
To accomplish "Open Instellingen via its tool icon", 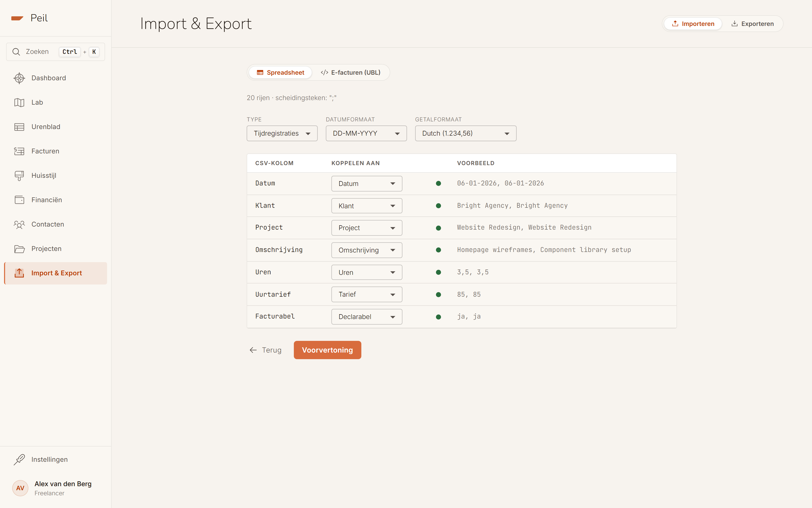I will coord(19,459).
